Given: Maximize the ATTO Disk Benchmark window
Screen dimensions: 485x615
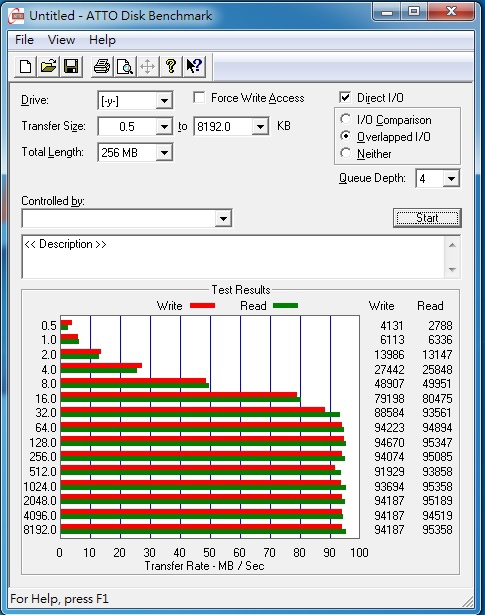Looking at the screenshot, I should 414,11.
